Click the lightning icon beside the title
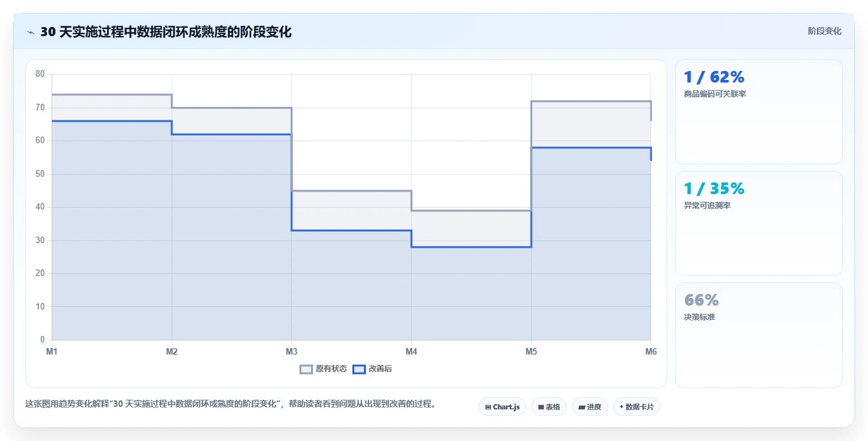Viewport: 868px width, 441px height. pos(30,32)
